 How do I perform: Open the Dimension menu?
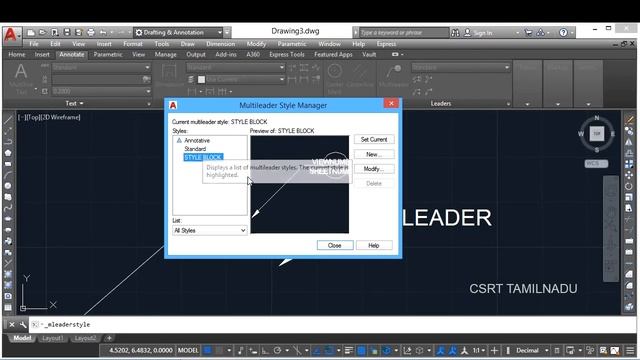pos(220,44)
